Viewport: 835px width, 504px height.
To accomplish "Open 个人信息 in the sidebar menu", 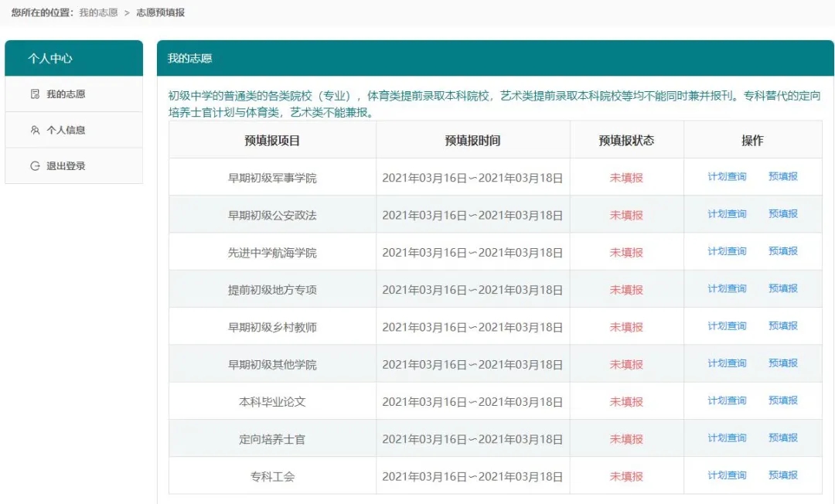I will point(66,131).
